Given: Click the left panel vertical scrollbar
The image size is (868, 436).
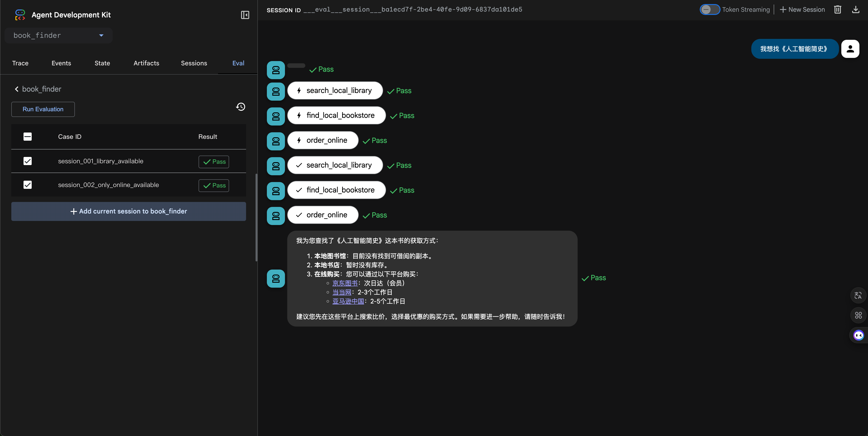Looking at the screenshot, I should pos(256,218).
